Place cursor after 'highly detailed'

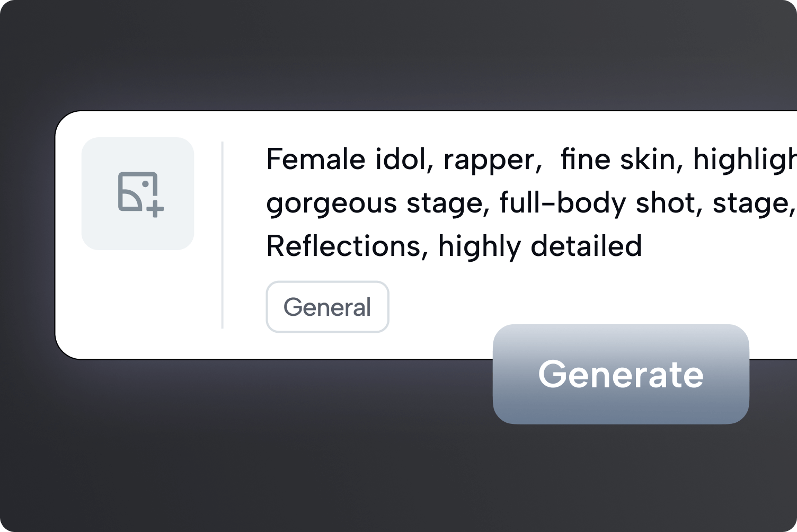point(643,246)
